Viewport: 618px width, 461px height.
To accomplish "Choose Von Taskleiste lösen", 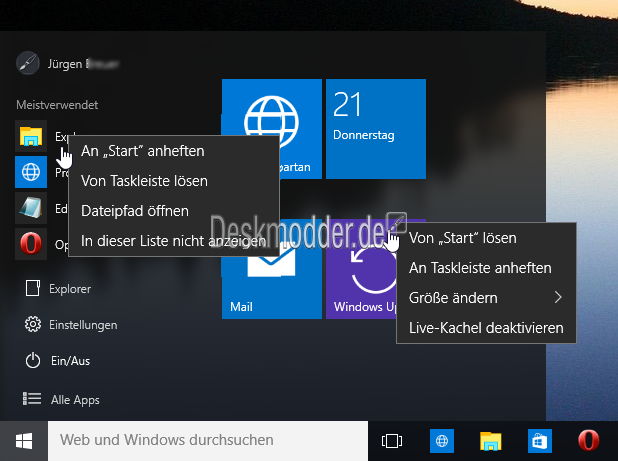I will [174, 181].
